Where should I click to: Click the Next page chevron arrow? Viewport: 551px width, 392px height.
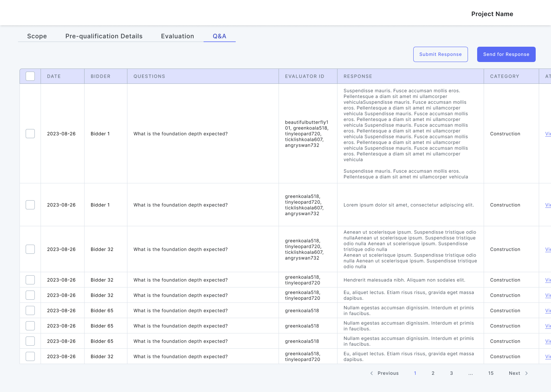click(x=527, y=373)
